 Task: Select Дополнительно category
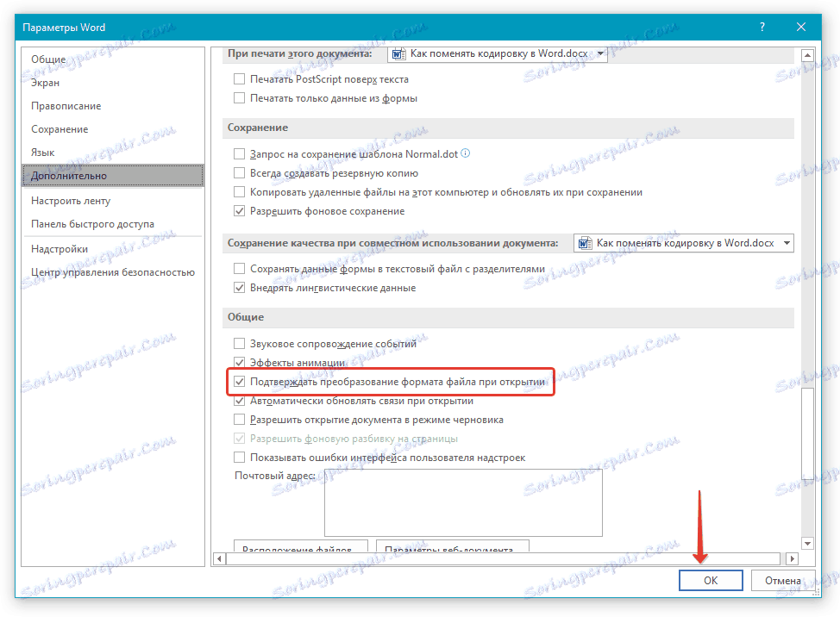click(112, 176)
